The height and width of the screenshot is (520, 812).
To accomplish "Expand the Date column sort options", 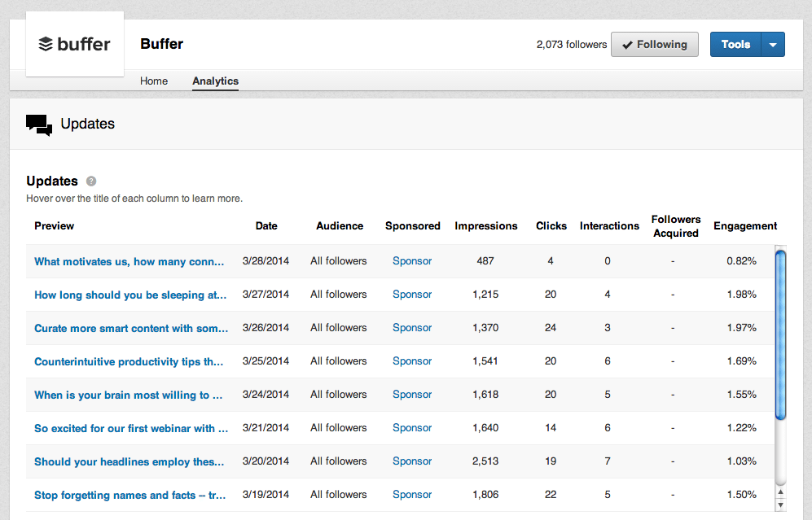I will [266, 225].
